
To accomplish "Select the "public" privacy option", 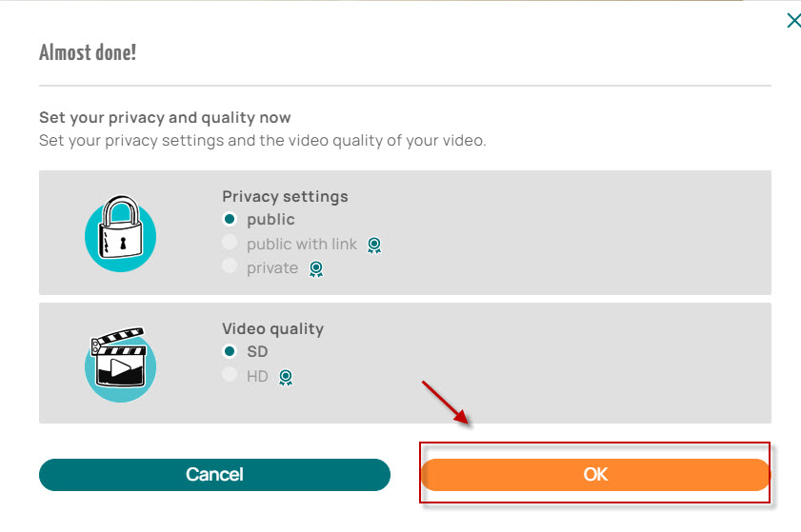I will point(230,220).
